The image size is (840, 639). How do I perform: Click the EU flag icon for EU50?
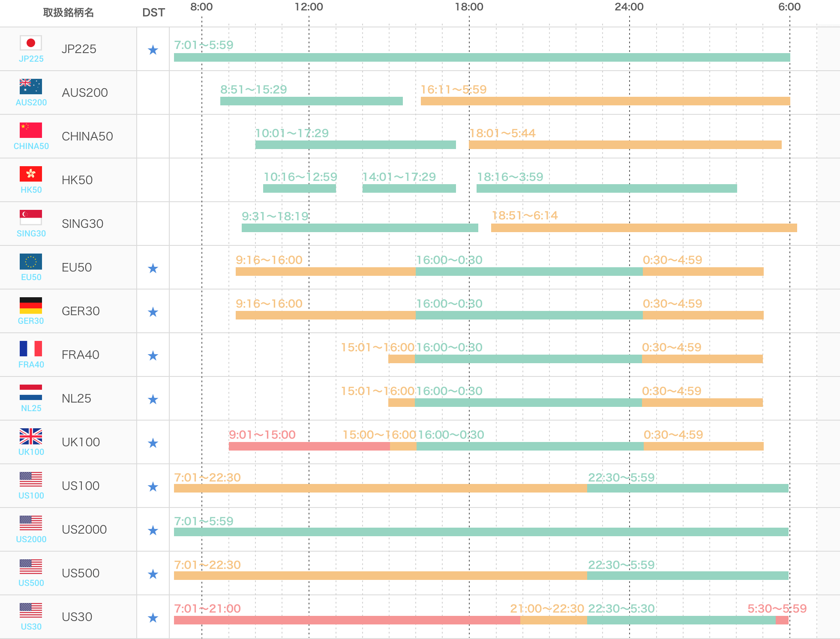31,261
